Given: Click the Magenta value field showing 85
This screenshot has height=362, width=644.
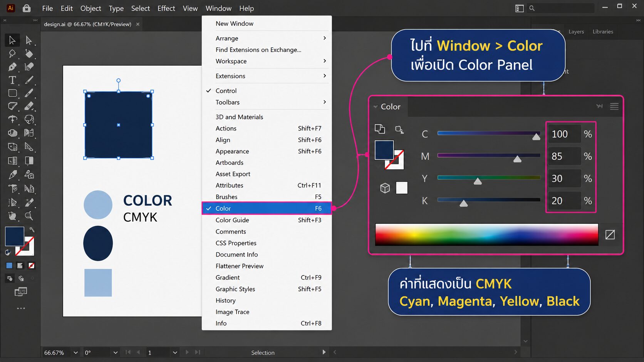Looking at the screenshot, I should click(x=564, y=156).
